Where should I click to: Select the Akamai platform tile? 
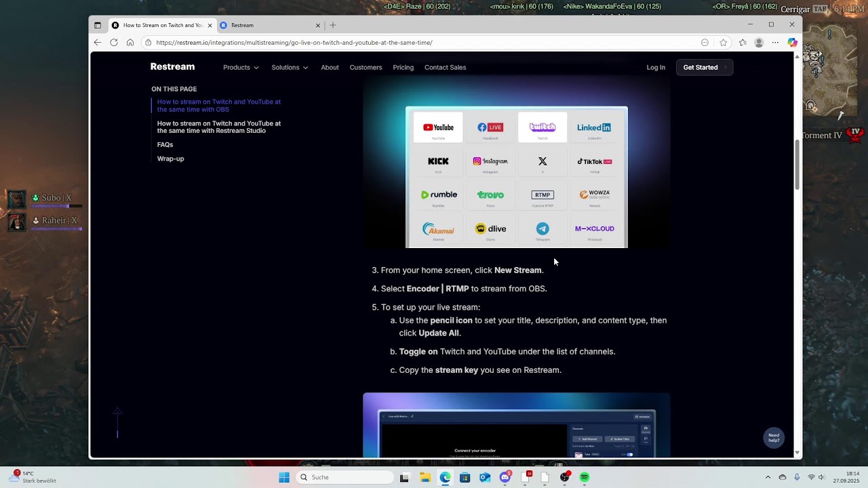(438, 229)
